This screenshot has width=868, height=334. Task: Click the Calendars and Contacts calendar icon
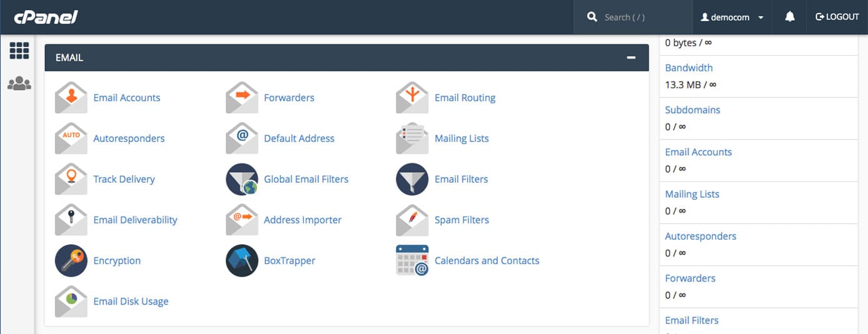coord(412,260)
